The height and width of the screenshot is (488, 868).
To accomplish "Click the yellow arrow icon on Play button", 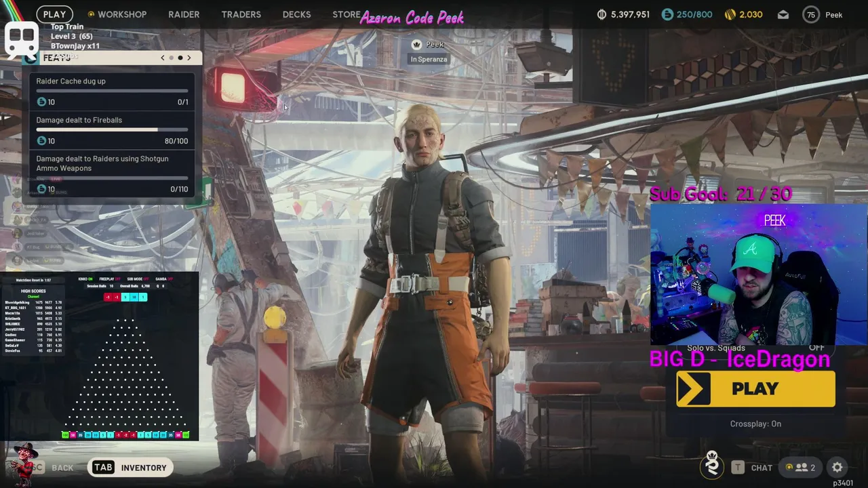I will [694, 388].
